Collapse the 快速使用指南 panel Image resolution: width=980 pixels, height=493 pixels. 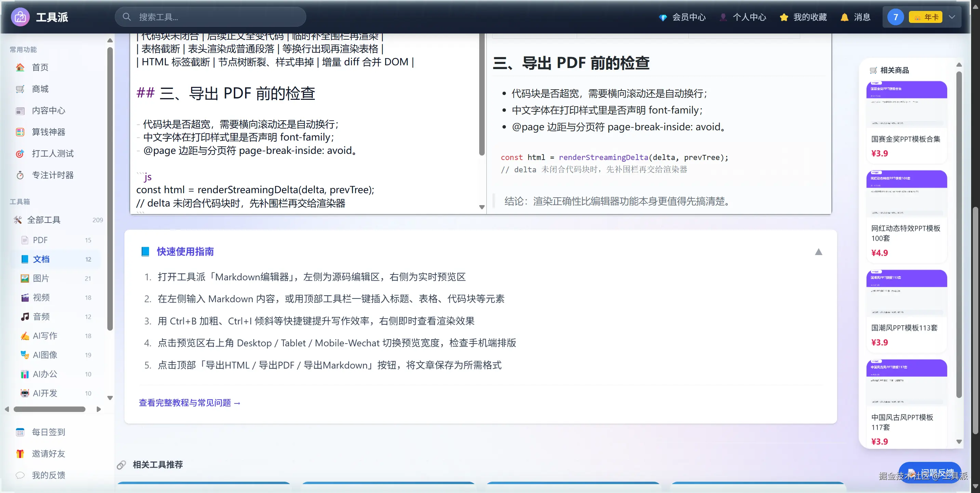click(819, 252)
